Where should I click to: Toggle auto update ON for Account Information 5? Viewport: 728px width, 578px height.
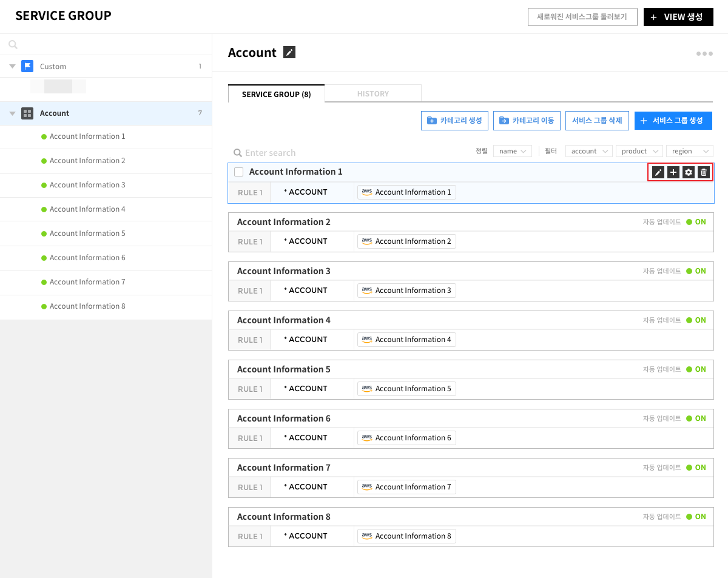(696, 369)
